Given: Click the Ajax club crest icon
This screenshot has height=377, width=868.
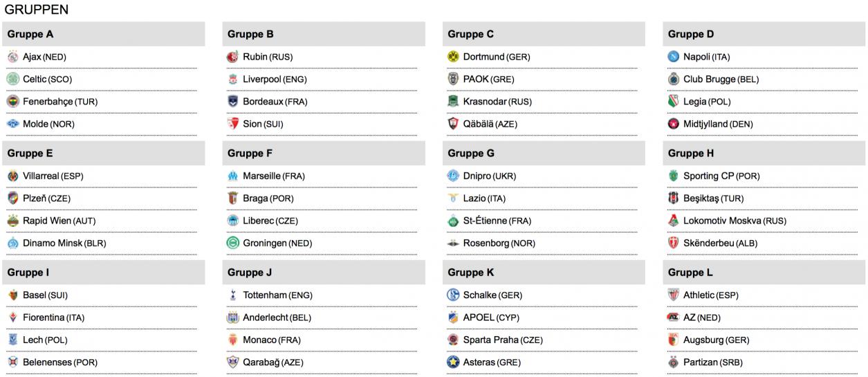Looking at the screenshot, I should click(12, 57).
